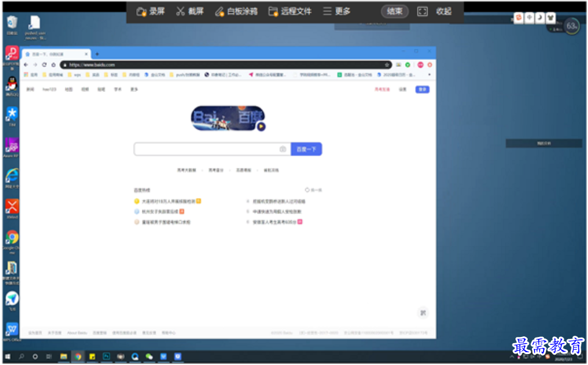Open the first hot search item
Image resolution: width=588 pixels, height=365 pixels.
pyautogui.click(x=168, y=202)
